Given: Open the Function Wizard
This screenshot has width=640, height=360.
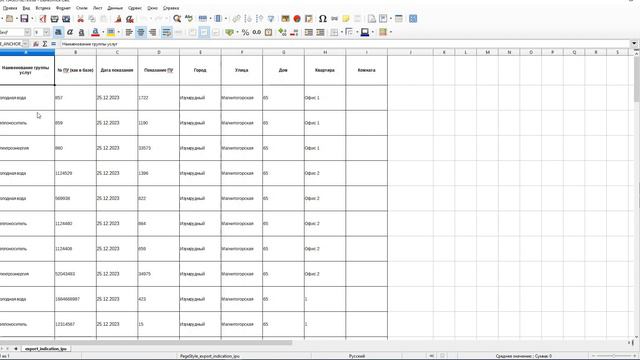Looking at the screenshot, I should 36,44.
